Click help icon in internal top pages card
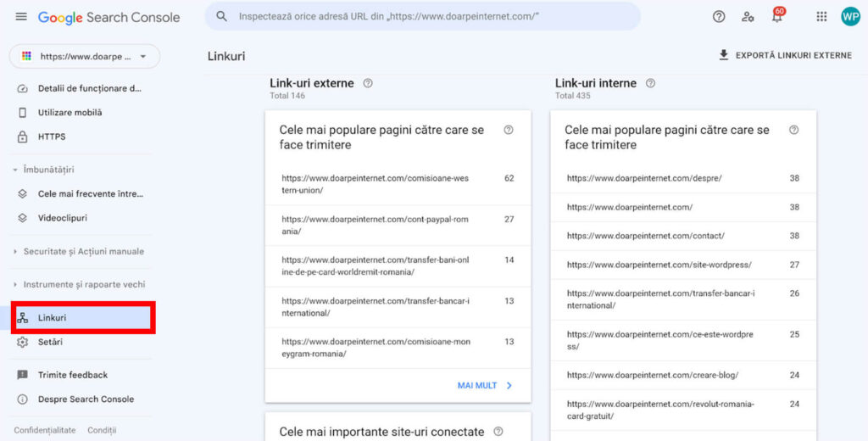868x441 pixels. tap(793, 131)
